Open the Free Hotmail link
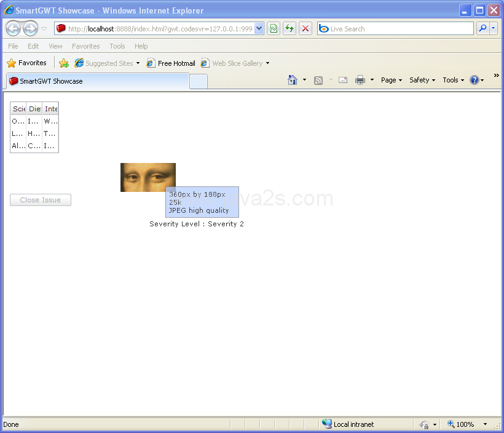Viewport: 504px width, 433px height. click(x=171, y=63)
